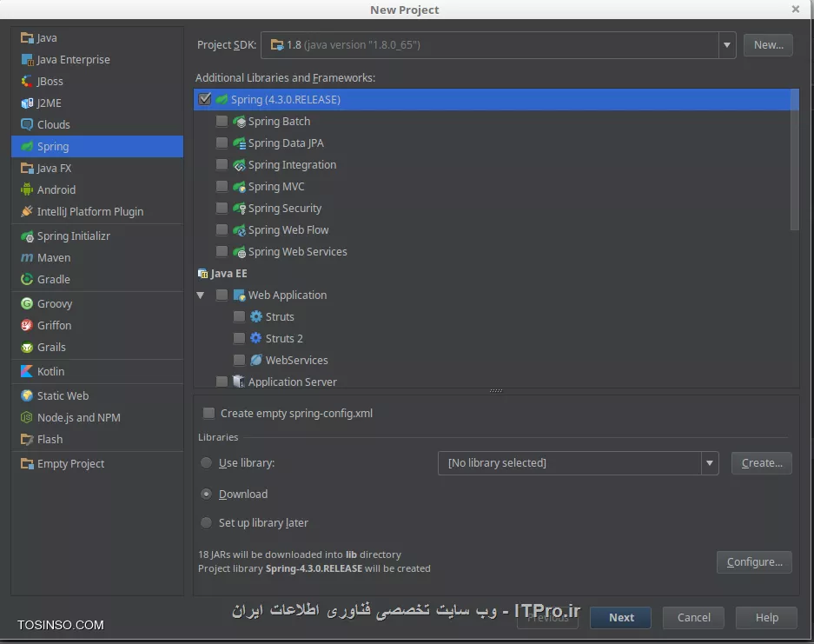Uncheck the Spring (4.3.0.RELEASE) framework
This screenshot has width=814, height=644.
tap(204, 99)
